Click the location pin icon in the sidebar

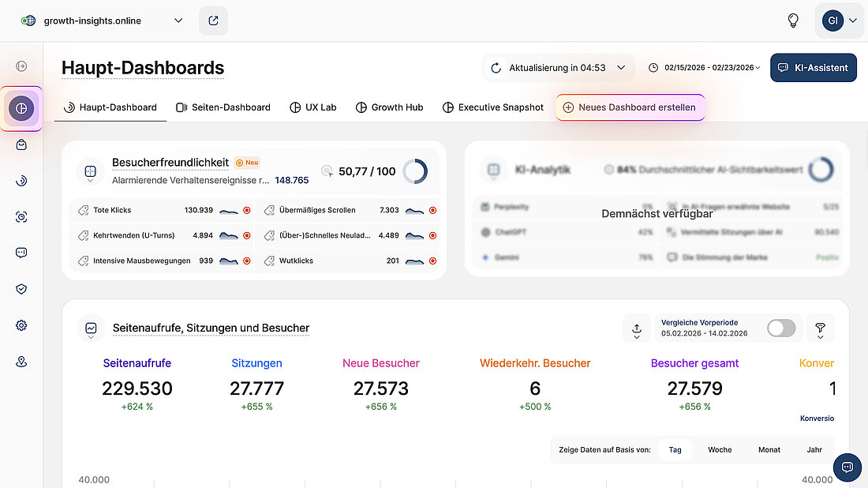coord(21,361)
